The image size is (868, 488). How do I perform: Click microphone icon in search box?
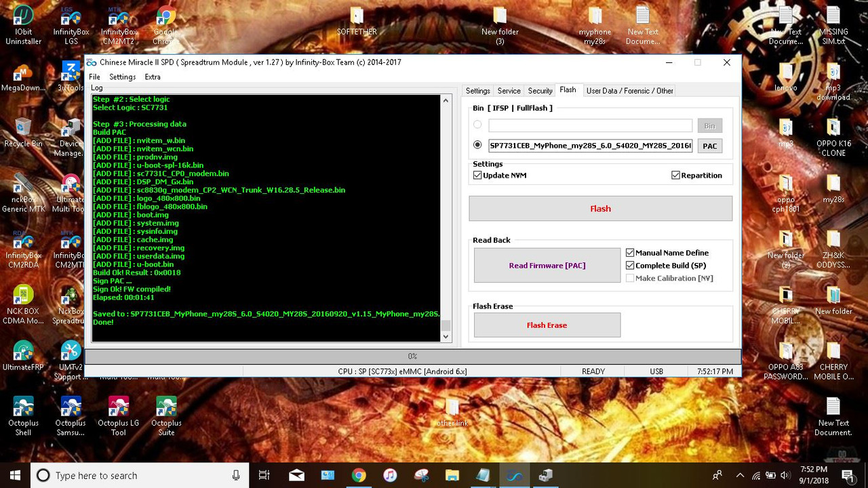pyautogui.click(x=236, y=475)
